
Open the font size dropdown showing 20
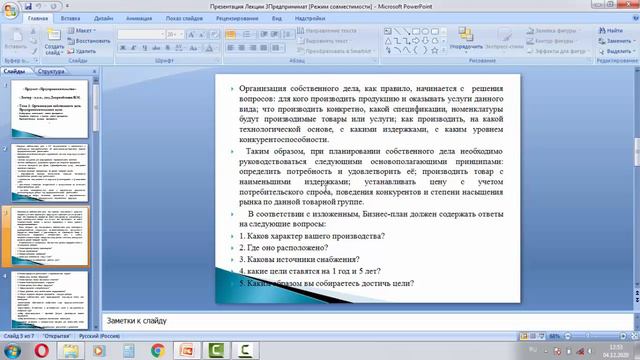[x=175, y=34]
